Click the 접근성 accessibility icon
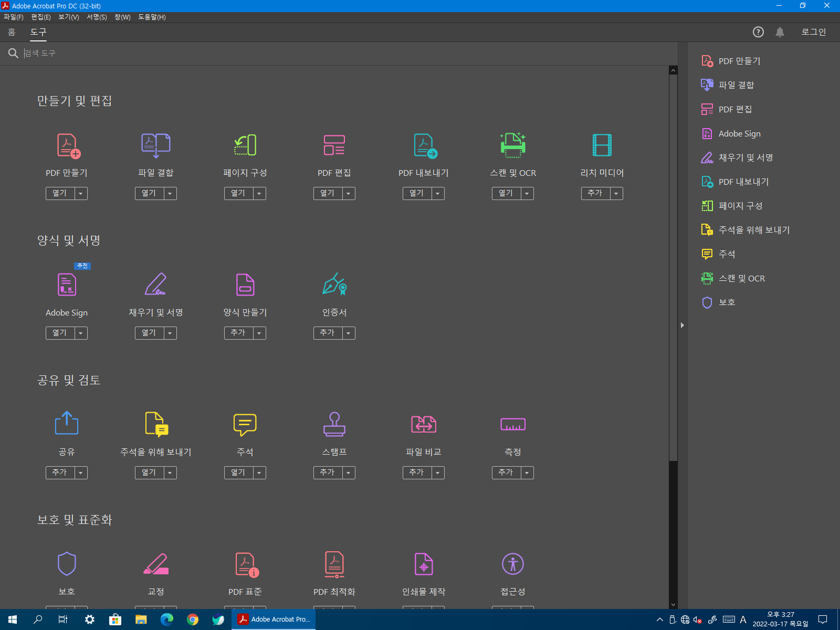Screen dimensions: 840x630 click(513, 564)
